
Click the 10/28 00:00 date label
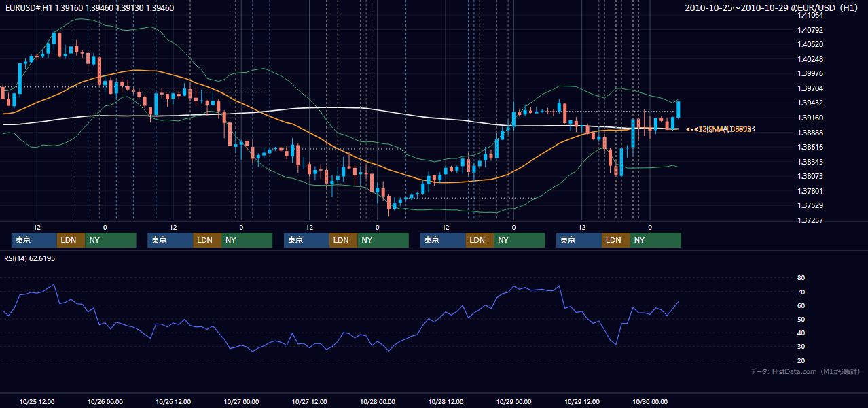(378, 401)
